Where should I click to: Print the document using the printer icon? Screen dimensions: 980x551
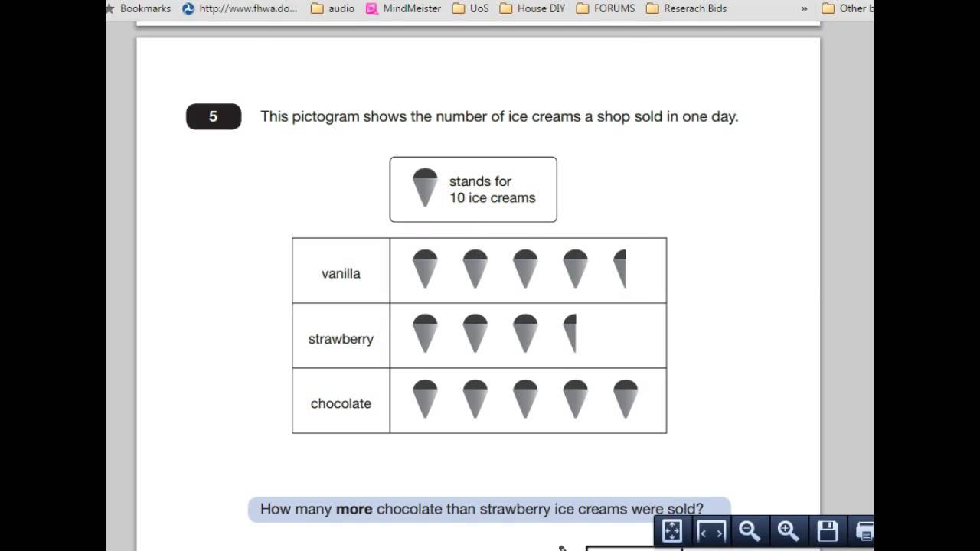point(864,530)
